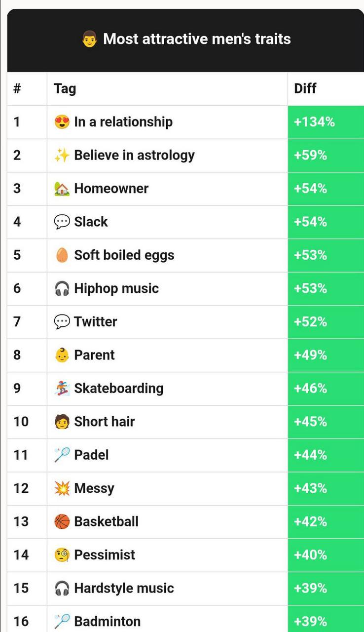The image size is (364, 632).
Task: Click the +134% green diff cell
Action: click(x=315, y=122)
